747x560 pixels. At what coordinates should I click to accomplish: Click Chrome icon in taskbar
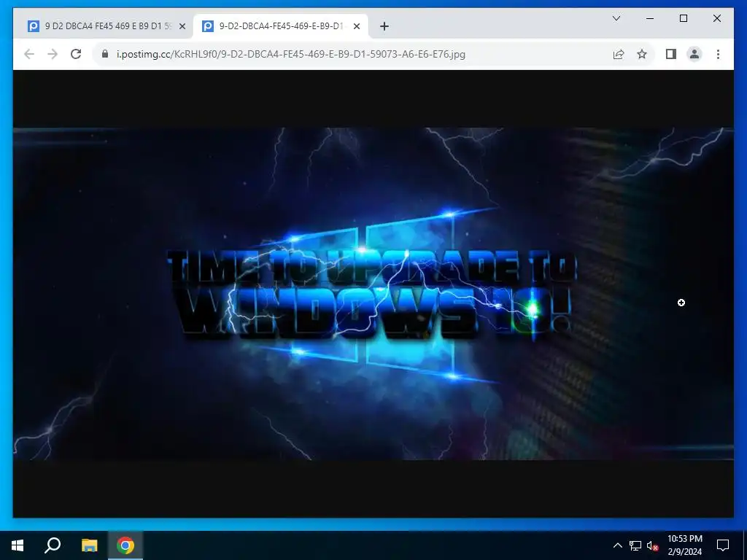pos(125,545)
